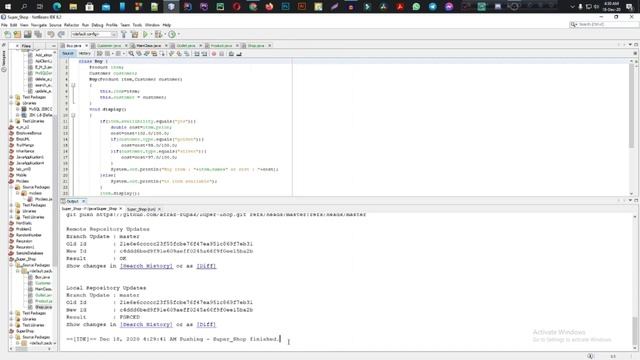Open the Debug Project dropdown arrow

point(164,35)
